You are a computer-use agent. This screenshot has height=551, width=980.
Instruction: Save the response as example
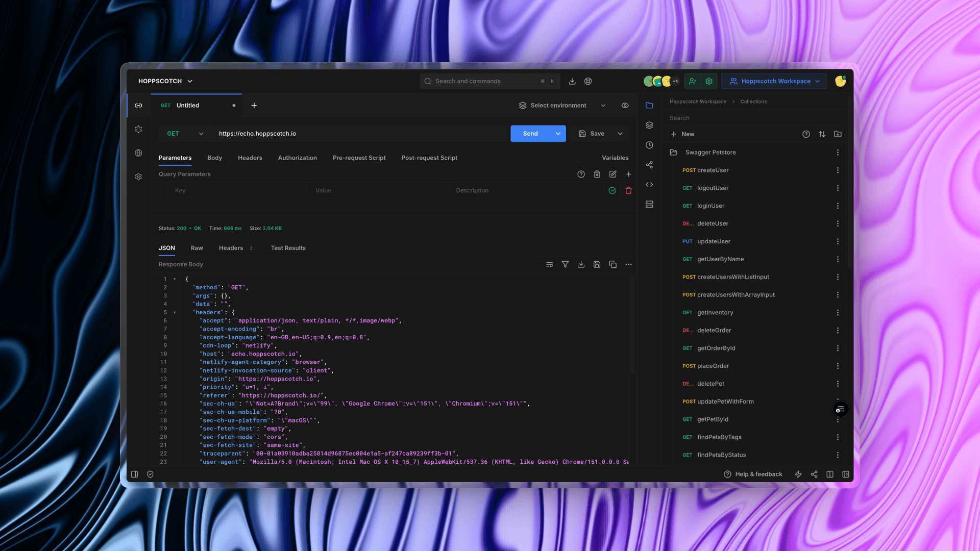(x=597, y=265)
